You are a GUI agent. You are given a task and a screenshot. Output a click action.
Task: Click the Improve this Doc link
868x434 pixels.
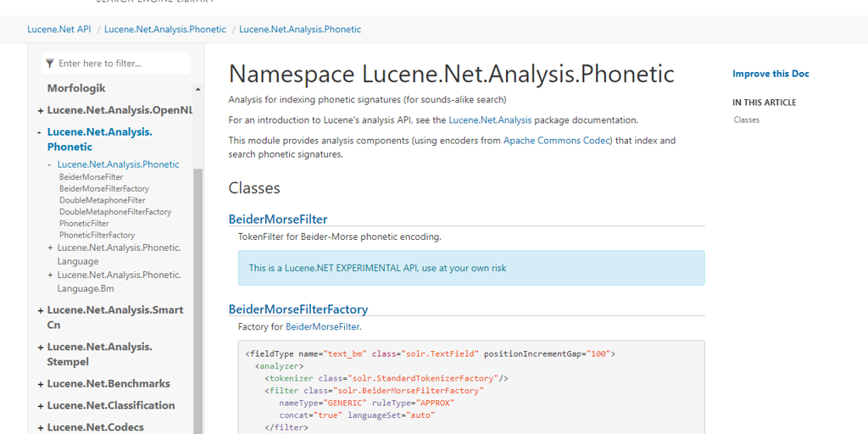click(x=770, y=74)
